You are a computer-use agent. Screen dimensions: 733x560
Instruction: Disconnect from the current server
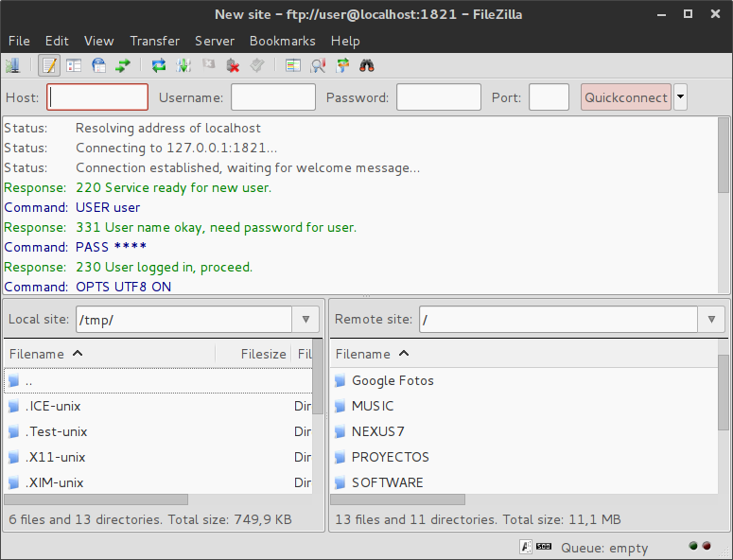tap(233, 65)
